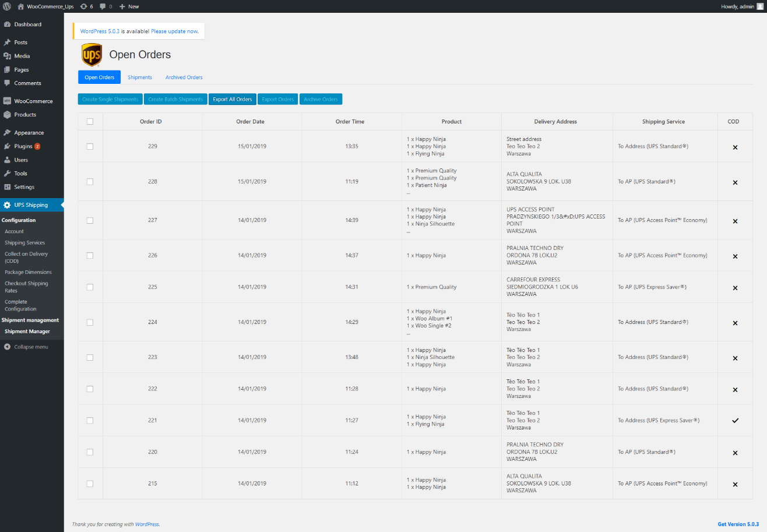
Task: Select the checkbox for order 221
Action: [90, 420]
